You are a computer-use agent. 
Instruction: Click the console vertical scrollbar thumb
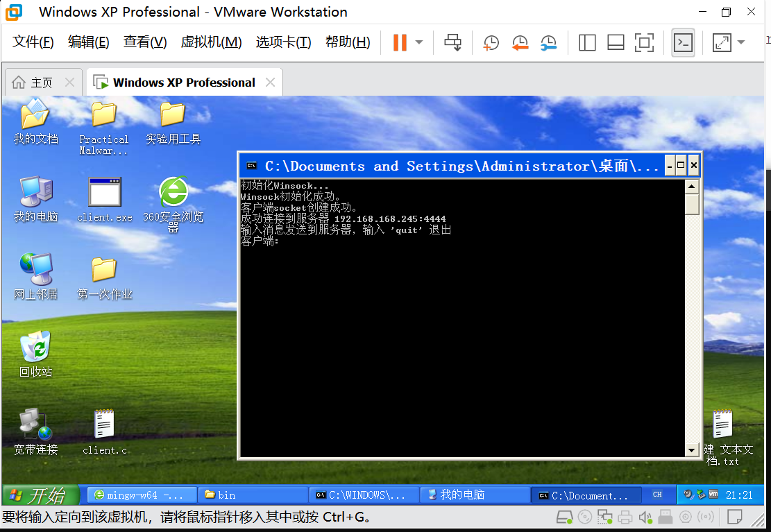pyautogui.click(x=692, y=203)
